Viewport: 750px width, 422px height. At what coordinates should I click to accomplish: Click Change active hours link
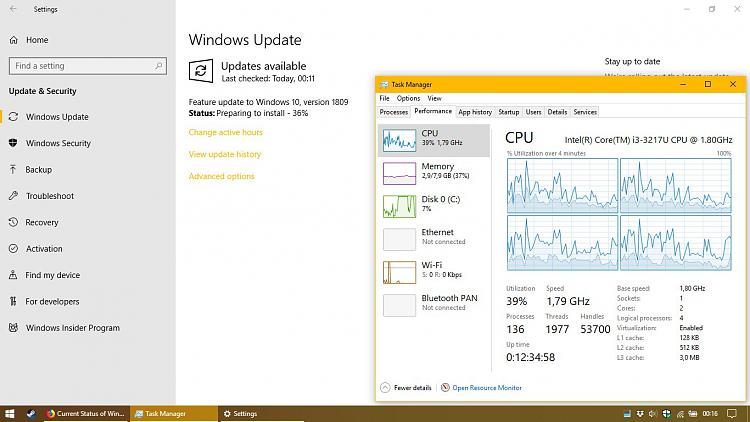[x=225, y=132]
